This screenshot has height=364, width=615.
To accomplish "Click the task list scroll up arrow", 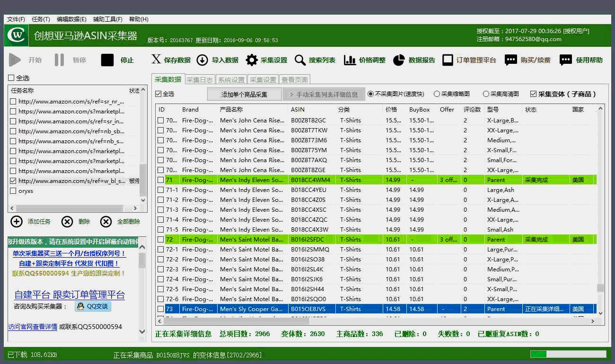I will pyautogui.click(x=143, y=90).
